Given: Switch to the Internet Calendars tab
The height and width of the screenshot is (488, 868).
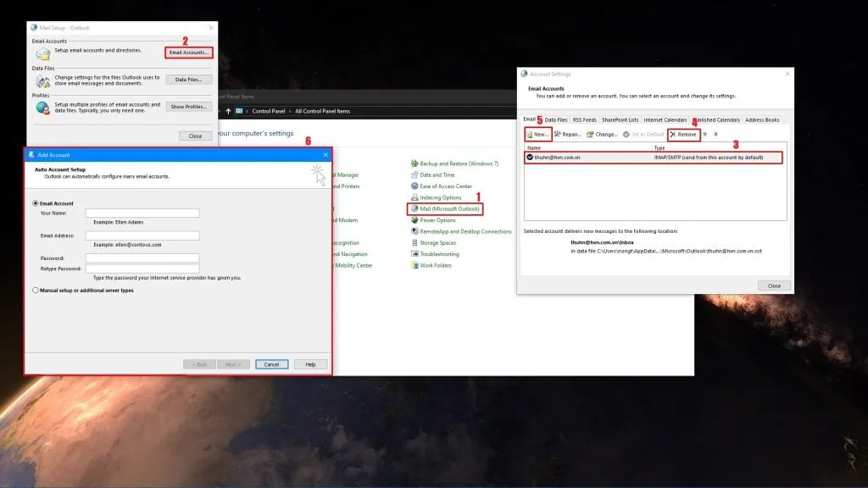Looking at the screenshot, I should click(x=667, y=119).
